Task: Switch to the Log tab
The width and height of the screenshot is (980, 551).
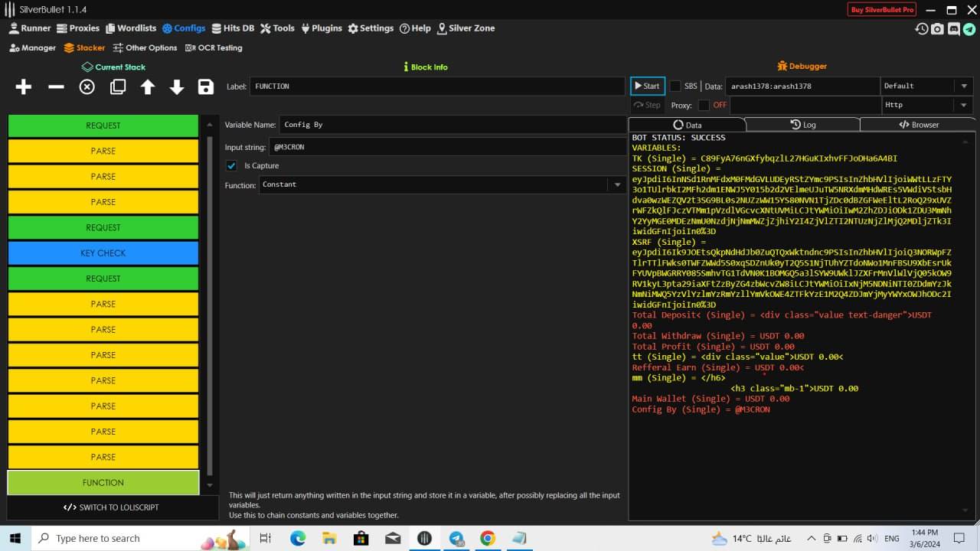Action: point(802,125)
